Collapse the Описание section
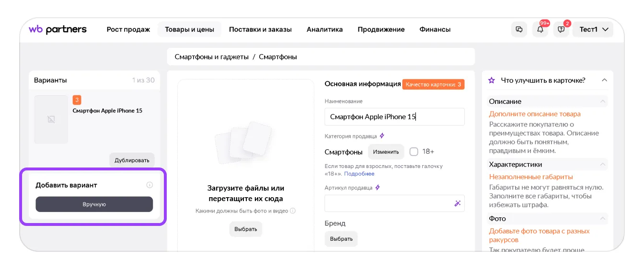Screen dimensions: 644x269 [602, 101]
